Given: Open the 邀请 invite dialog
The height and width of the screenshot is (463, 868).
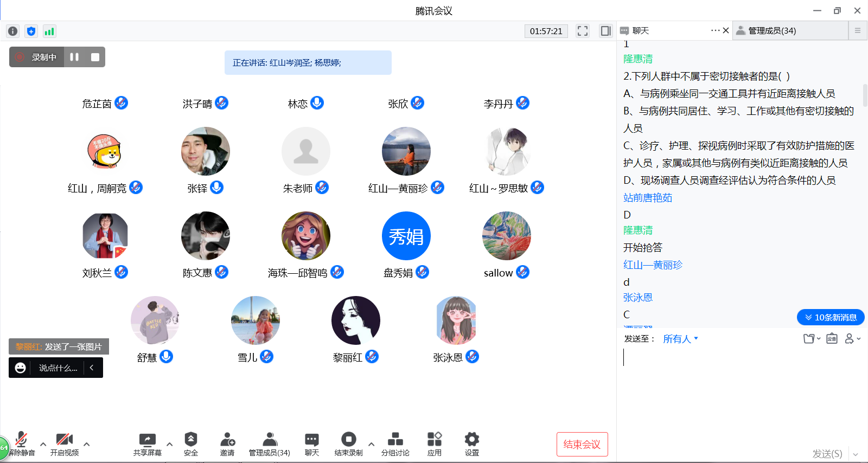Looking at the screenshot, I should coord(227,444).
